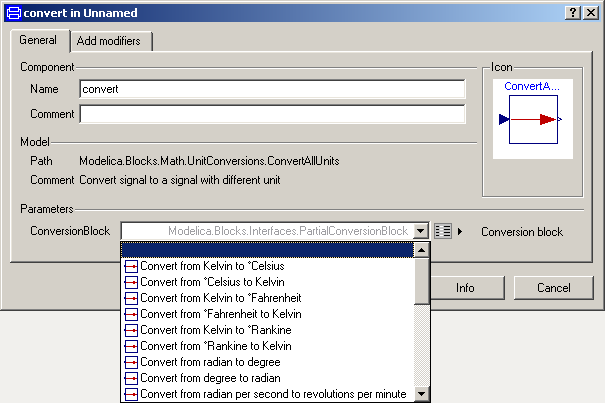
Task: Click icon beside radian to degree entry
Action: tap(130, 362)
